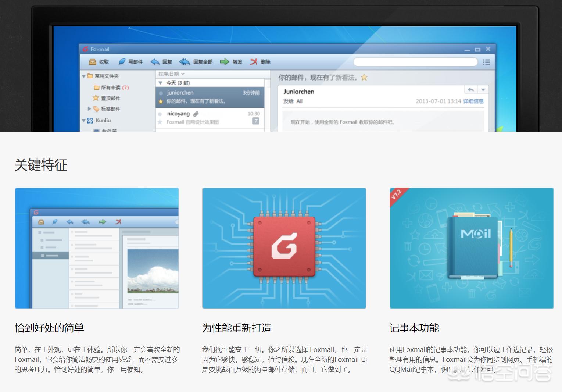Click the 转发 forward toolbar icon

224,62
